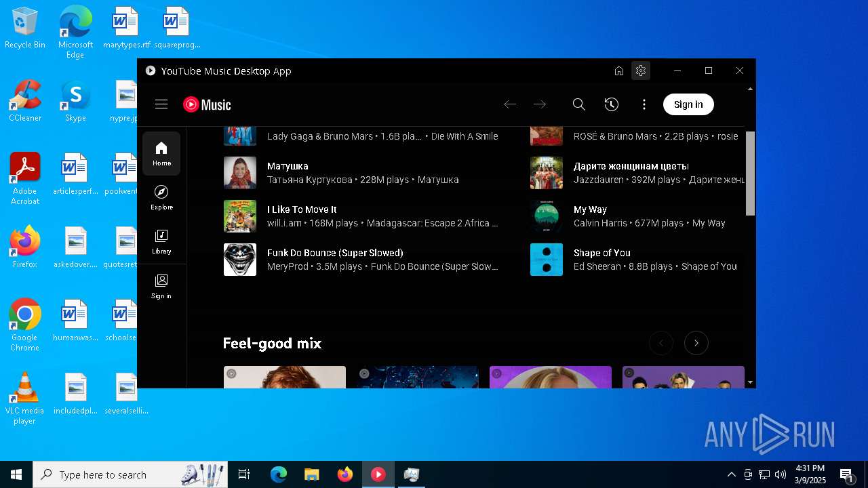Play Funk Do Bounce thumbnail
This screenshot has width=868, height=488.
pos(240,260)
